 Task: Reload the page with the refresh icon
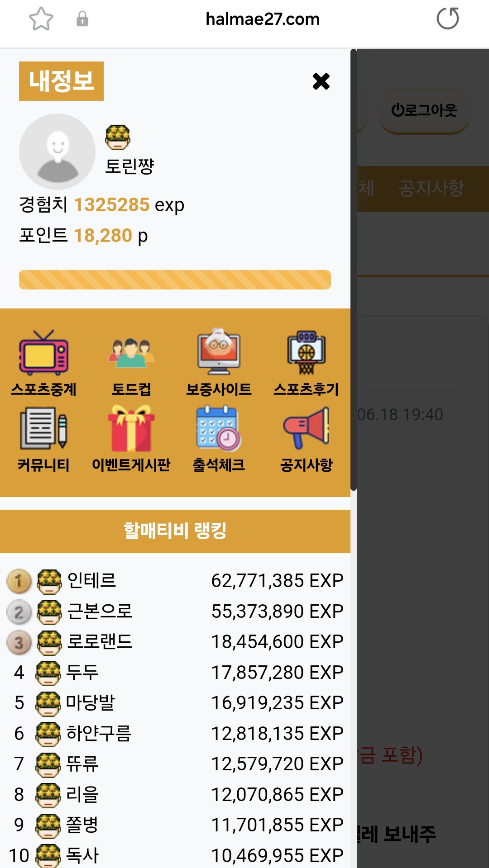[448, 19]
